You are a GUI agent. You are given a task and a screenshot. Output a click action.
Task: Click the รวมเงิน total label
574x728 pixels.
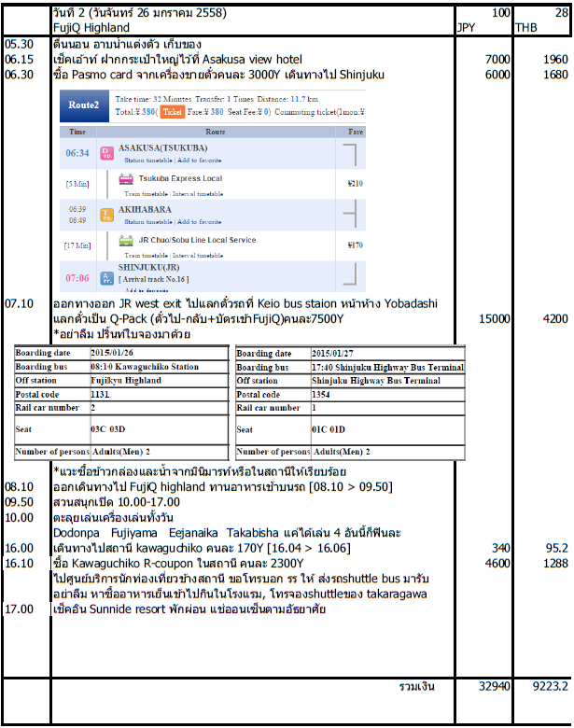tap(417, 686)
